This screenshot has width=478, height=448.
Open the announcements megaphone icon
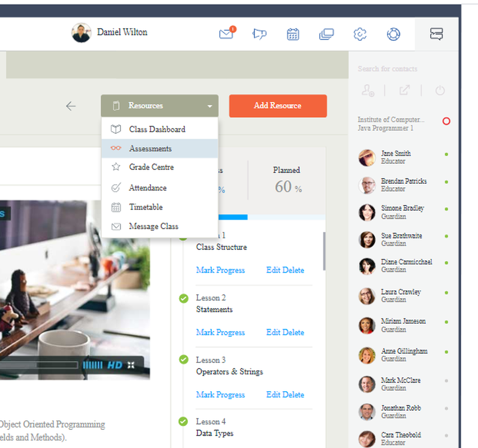point(260,34)
